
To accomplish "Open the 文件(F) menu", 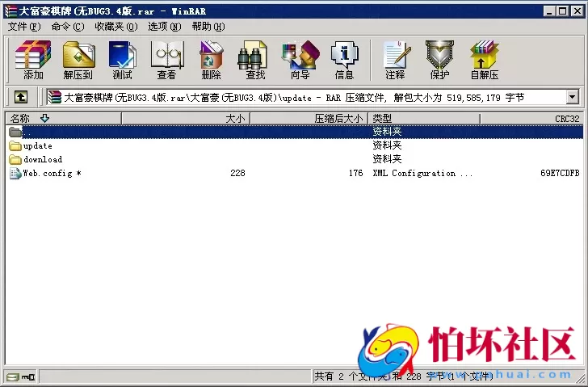I will (x=24, y=27).
